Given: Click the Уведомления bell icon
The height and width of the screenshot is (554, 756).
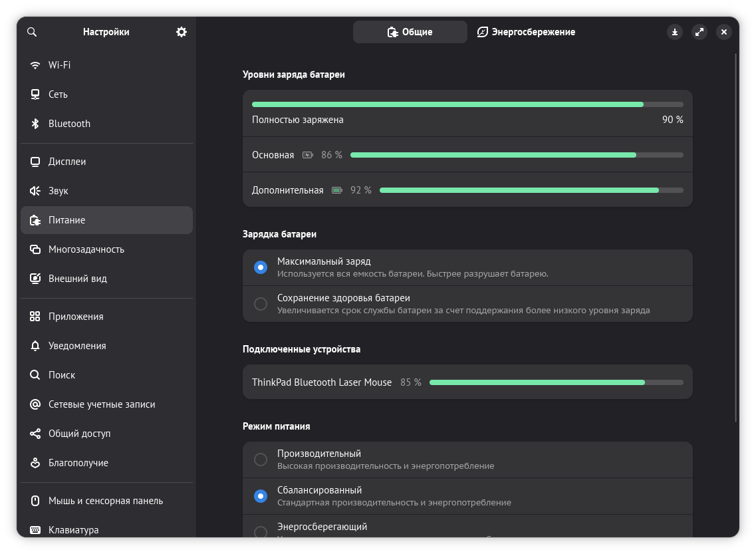Looking at the screenshot, I should point(35,346).
